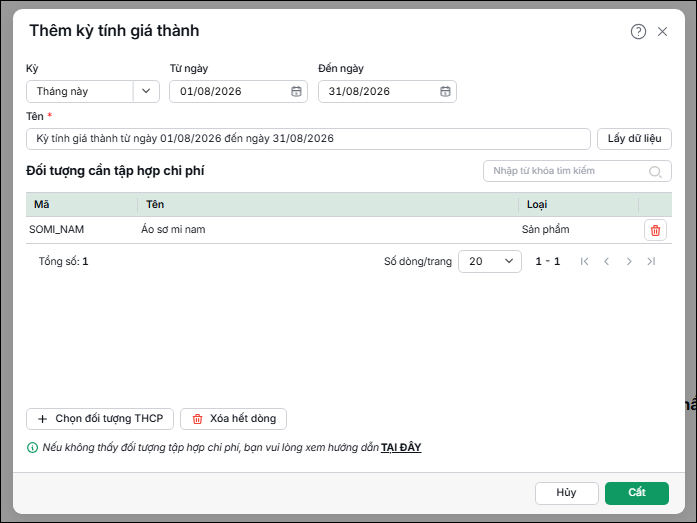Go to previous page arrow
697x523 pixels.
click(x=607, y=261)
